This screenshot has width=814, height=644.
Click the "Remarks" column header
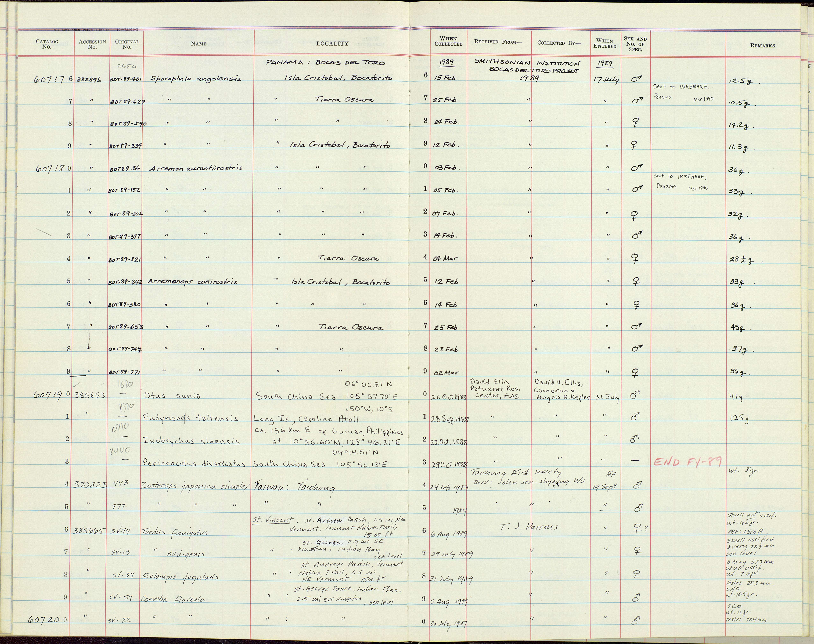coord(762,46)
